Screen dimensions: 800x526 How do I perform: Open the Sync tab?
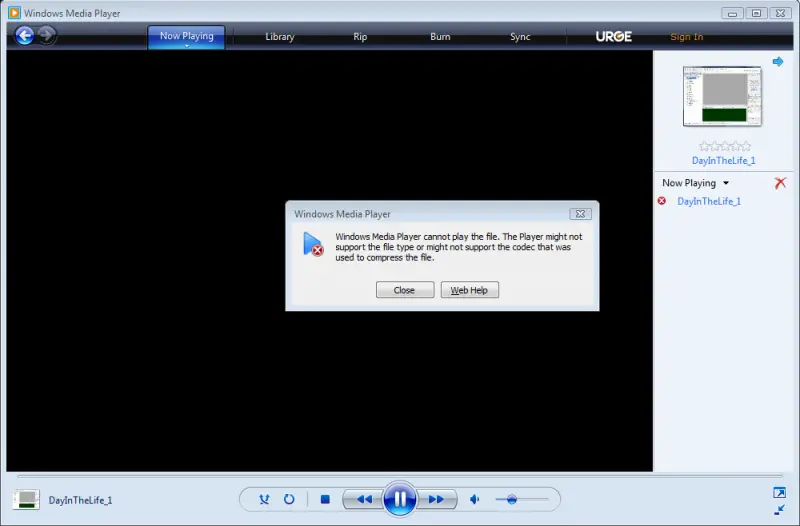tap(520, 37)
